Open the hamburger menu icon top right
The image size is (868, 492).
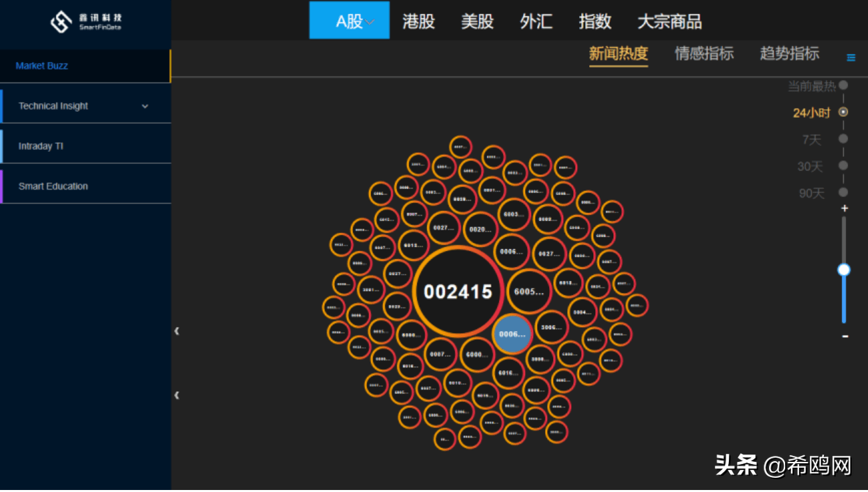850,57
